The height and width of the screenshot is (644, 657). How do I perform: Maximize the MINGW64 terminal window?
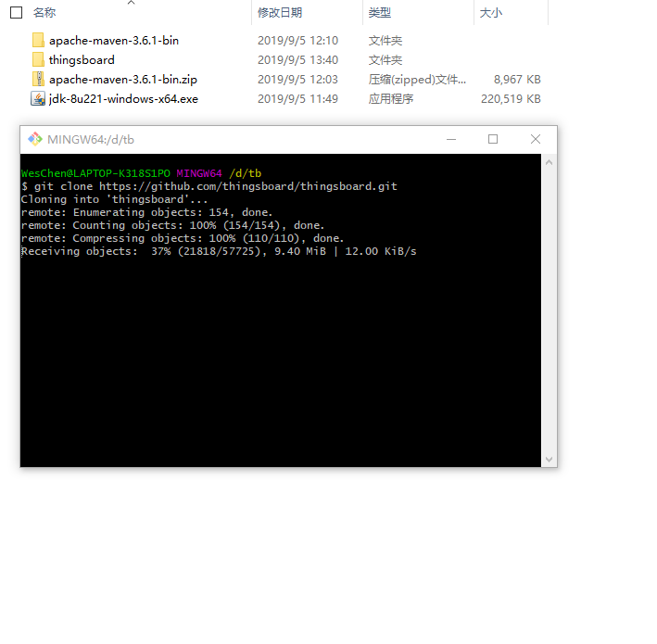(x=493, y=139)
